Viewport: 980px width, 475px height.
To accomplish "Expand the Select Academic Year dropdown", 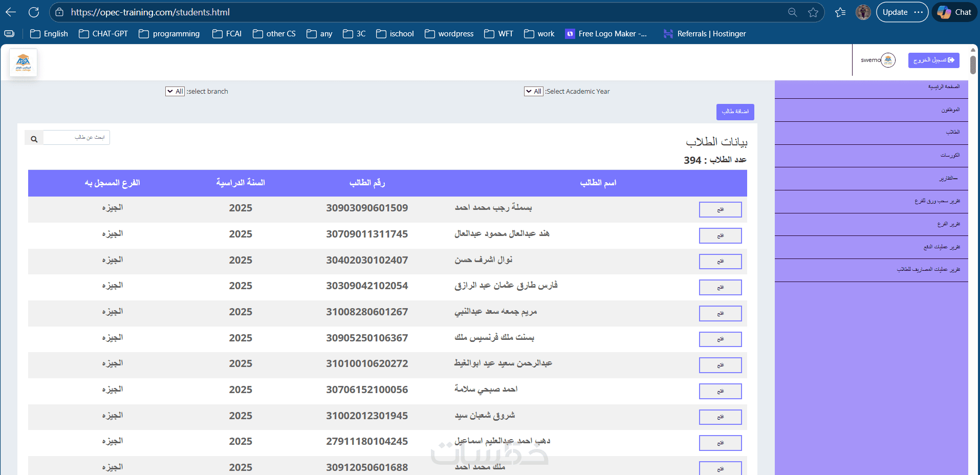I will pos(534,91).
